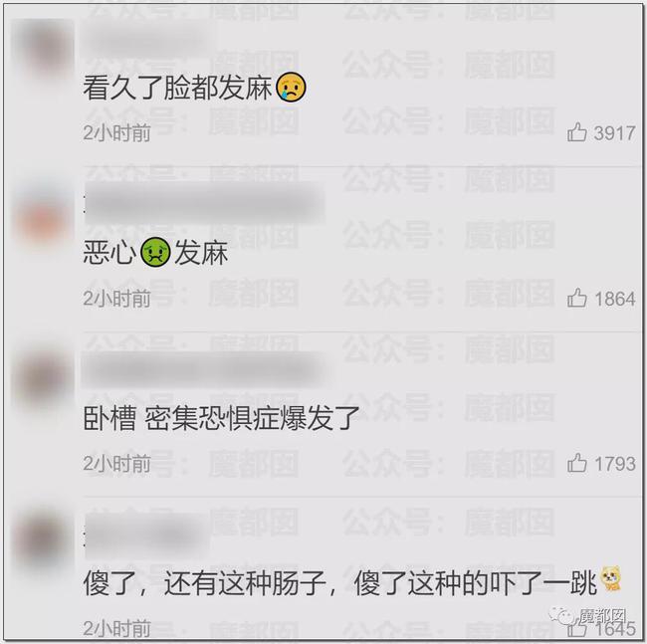Tap thumbs-up icon beside 1864
This screenshot has height=644, width=647.
(x=577, y=298)
